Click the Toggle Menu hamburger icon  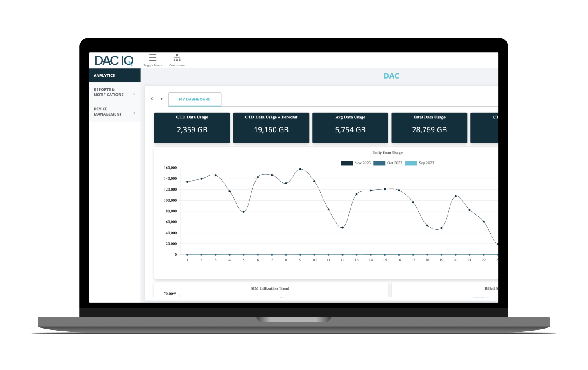(153, 58)
